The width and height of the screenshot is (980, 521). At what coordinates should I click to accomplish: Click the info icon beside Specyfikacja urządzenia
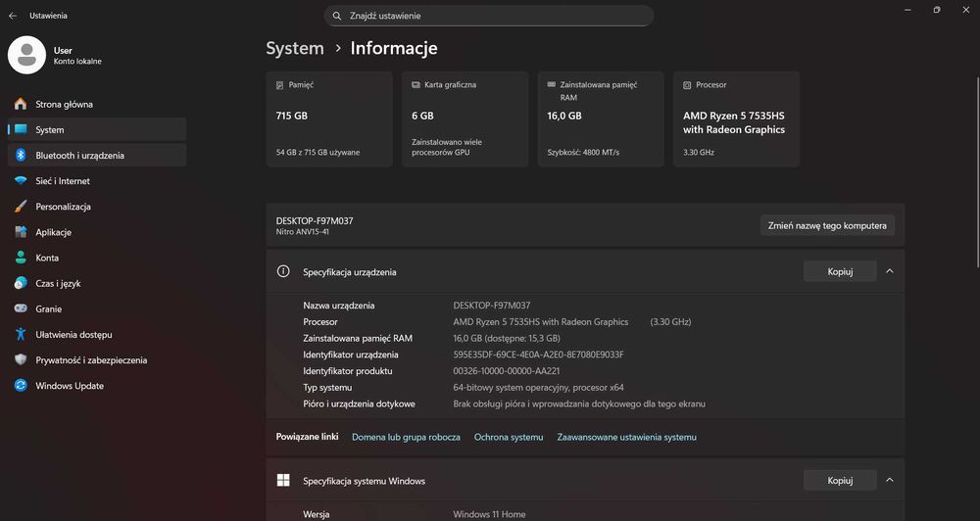point(283,271)
